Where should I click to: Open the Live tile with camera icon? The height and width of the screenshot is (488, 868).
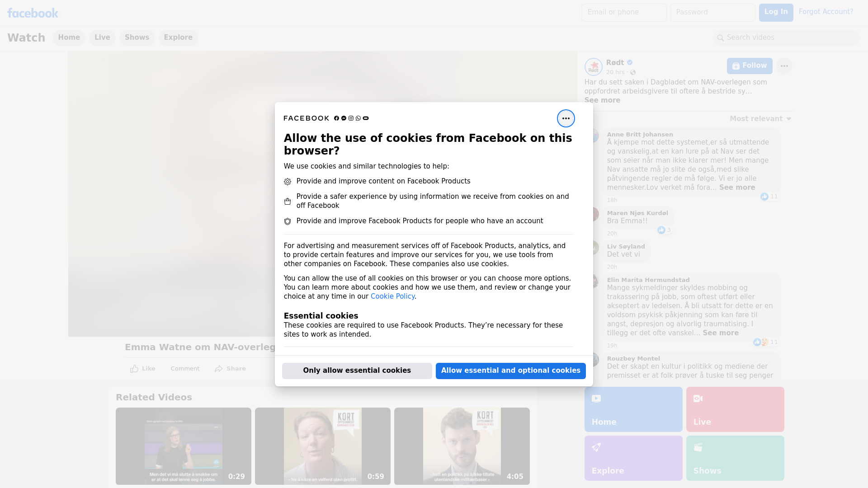pyautogui.click(x=735, y=409)
